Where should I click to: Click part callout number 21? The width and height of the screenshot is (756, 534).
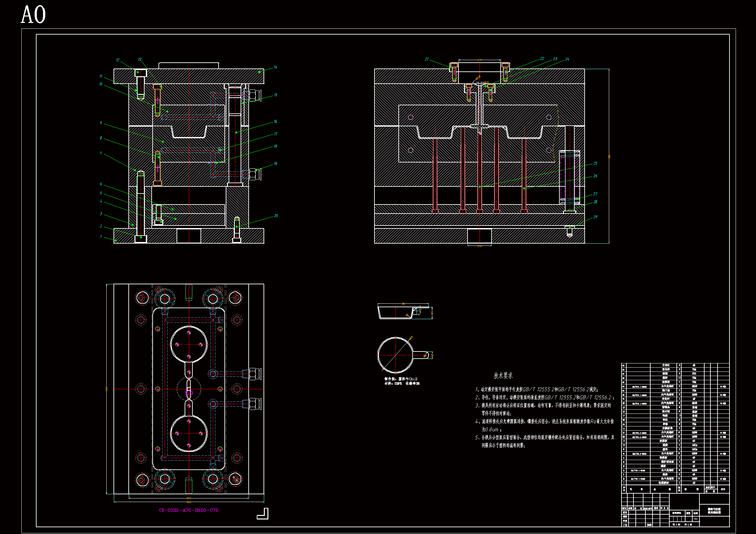click(427, 59)
